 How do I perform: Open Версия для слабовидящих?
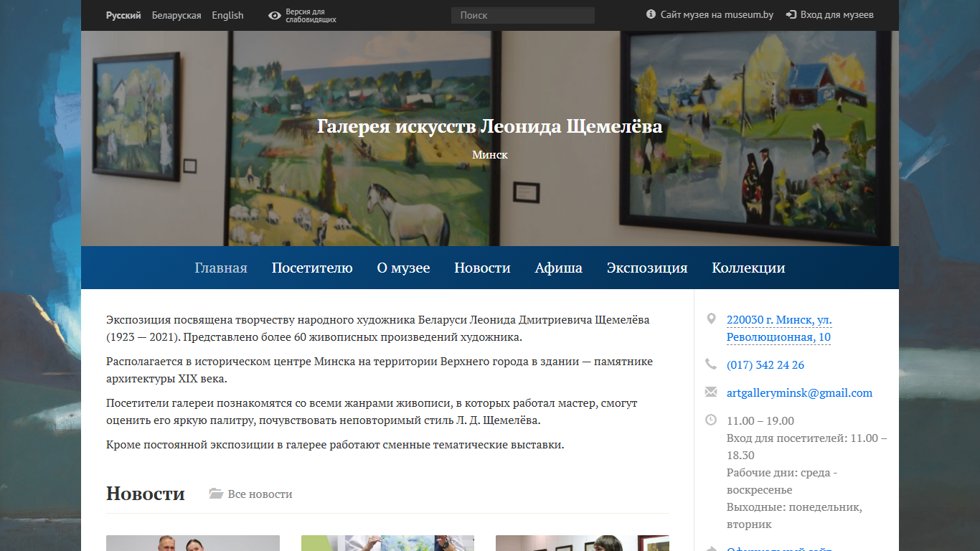coord(311,16)
